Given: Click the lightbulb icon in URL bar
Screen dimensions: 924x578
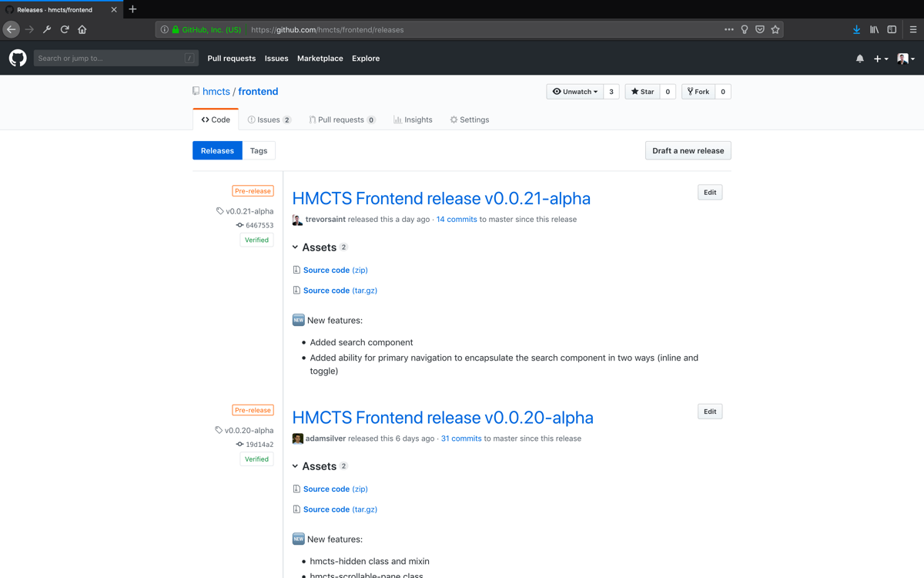Looking at the screenshot, I should [x=745, y=29].
